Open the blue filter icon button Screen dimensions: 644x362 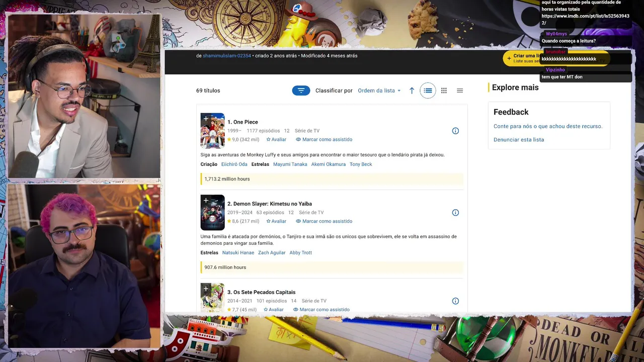tap(301, 90)
